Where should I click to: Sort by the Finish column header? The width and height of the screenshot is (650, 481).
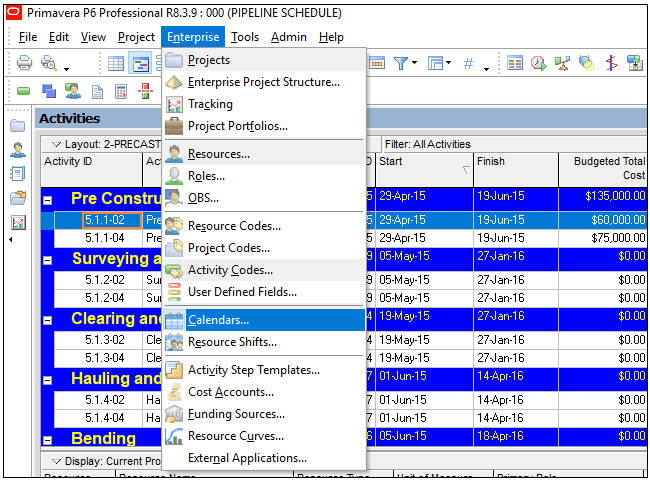click(x=516, y=169)
